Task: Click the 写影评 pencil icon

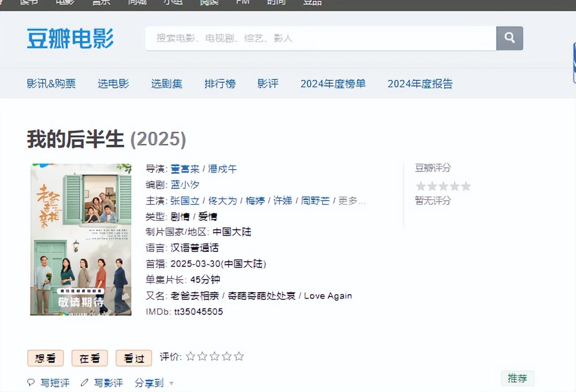Action: (x=85, y=383)
